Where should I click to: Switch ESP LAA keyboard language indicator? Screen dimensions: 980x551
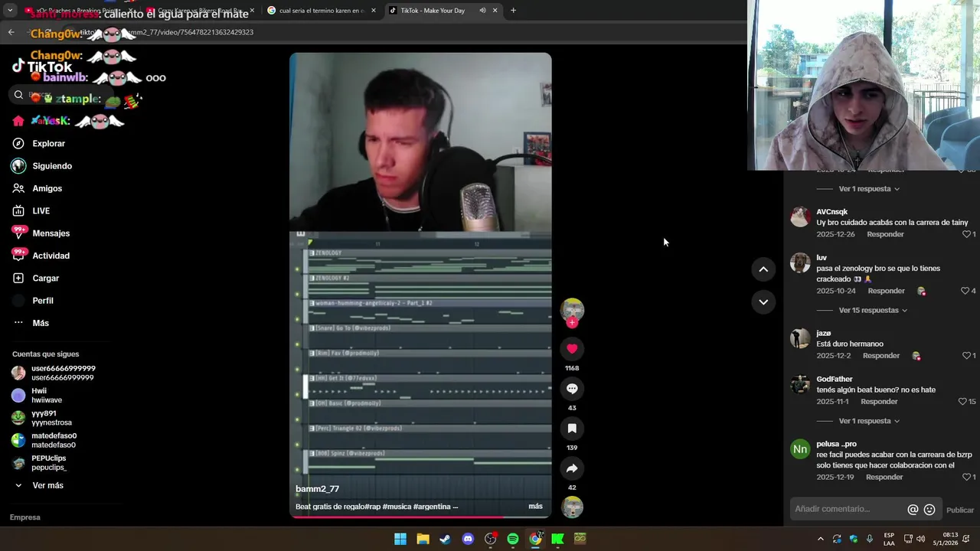(x=889, y=539)
